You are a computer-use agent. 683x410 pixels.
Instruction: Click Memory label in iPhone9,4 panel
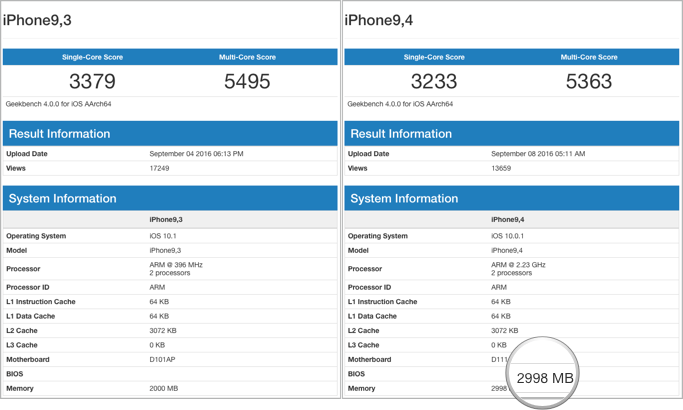[x=362, y=388]
